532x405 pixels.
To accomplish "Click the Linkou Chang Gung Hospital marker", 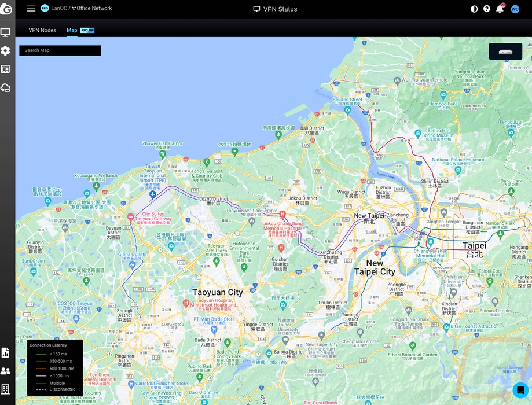I will click(282, 215).
